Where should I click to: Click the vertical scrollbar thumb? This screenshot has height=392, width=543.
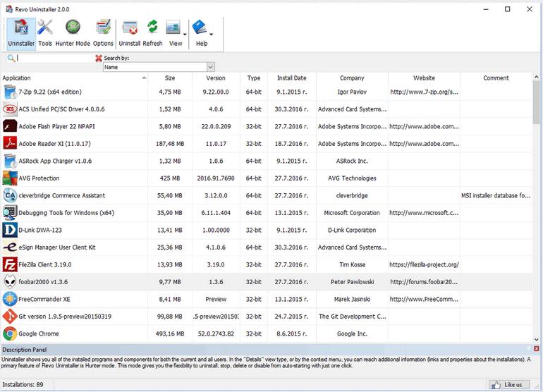pyautogui.click(x=536, y=102)
